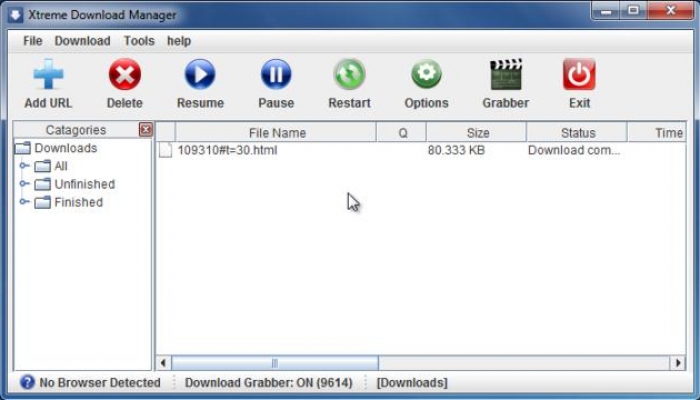Expand the All category tree node

click(24, 166)
